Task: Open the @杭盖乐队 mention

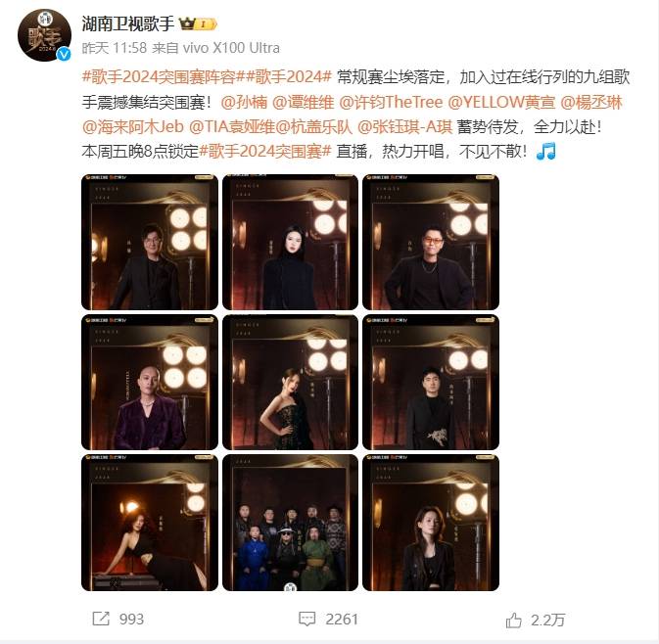Action: (x=314, y=126)
